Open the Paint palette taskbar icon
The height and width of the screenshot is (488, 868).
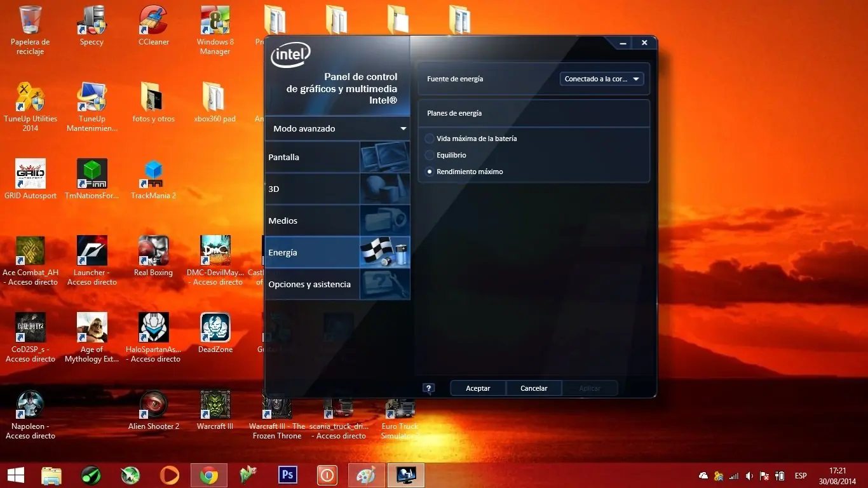[x=367, y=475]
